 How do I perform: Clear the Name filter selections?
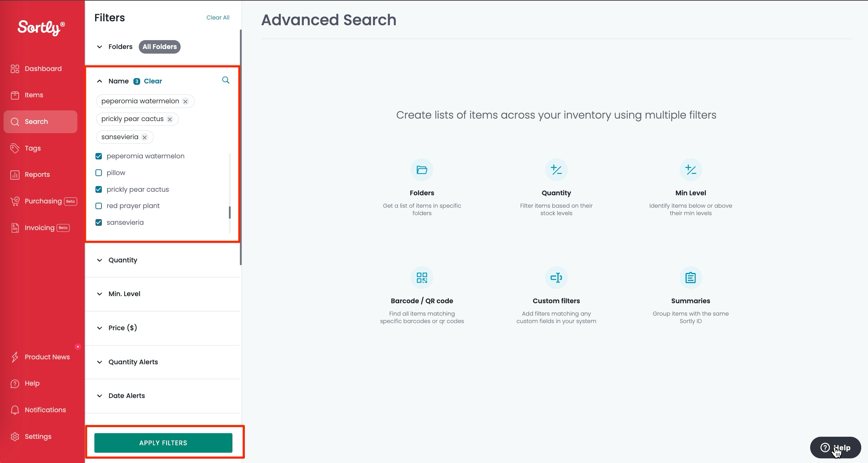[153, 81]
